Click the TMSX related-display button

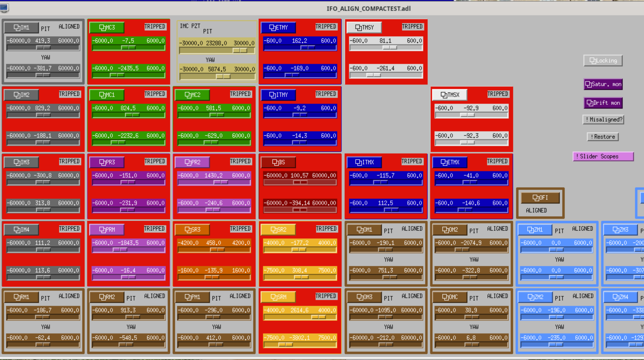coord(449,95)
